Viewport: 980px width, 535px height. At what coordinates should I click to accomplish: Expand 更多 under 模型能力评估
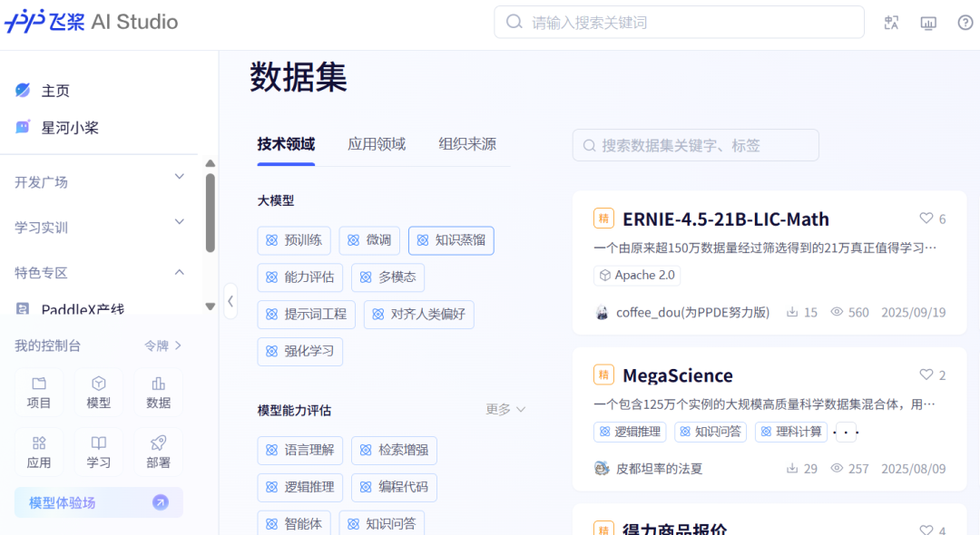pos(505,410)
